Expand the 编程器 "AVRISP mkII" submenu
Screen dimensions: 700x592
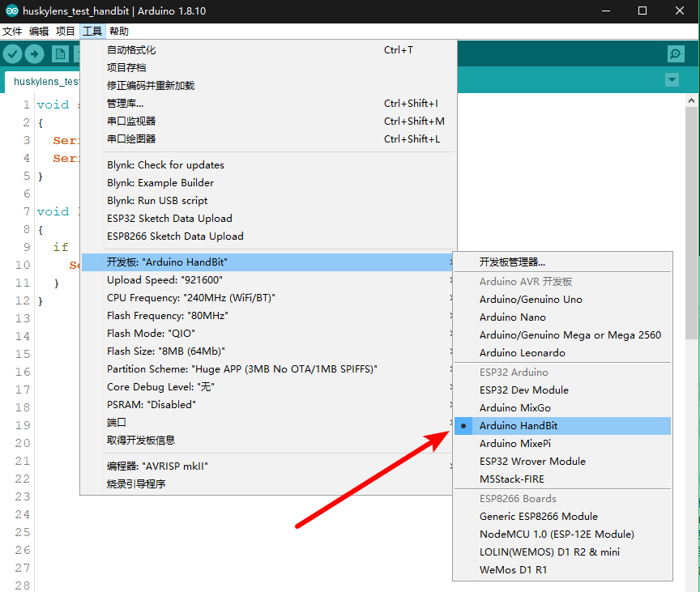coord(268,466)
